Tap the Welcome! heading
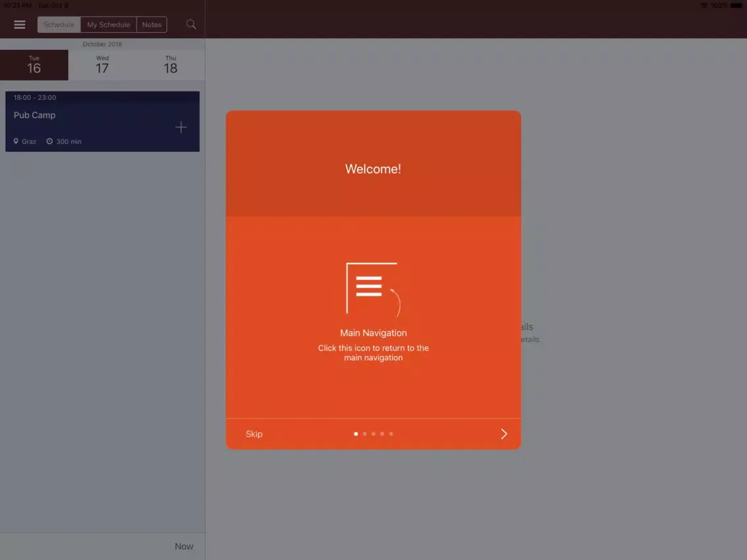 pyautogui.click(x=373, y=168)
